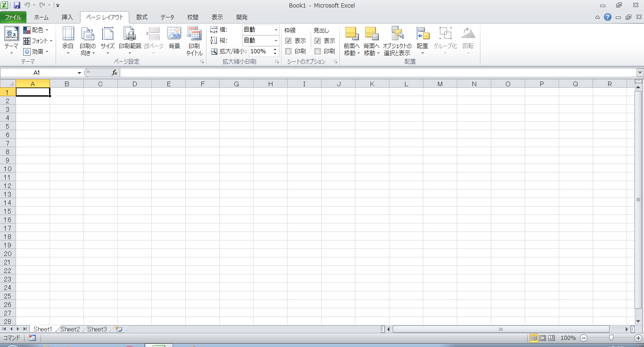Screen dimensions: 644x347
Task: Click the 印刷の向き orientation icon
Action: pyautogui.click(x=88, y=34)
